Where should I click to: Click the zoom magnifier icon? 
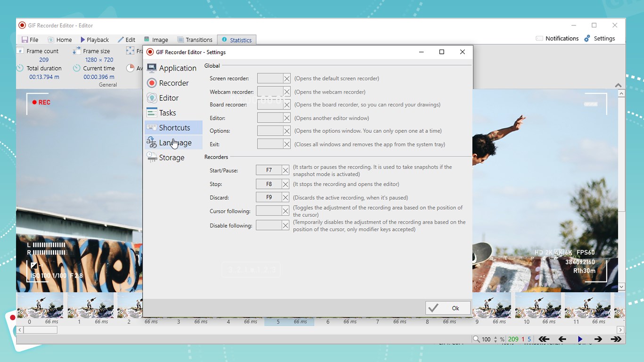click(x=477, y=339)
